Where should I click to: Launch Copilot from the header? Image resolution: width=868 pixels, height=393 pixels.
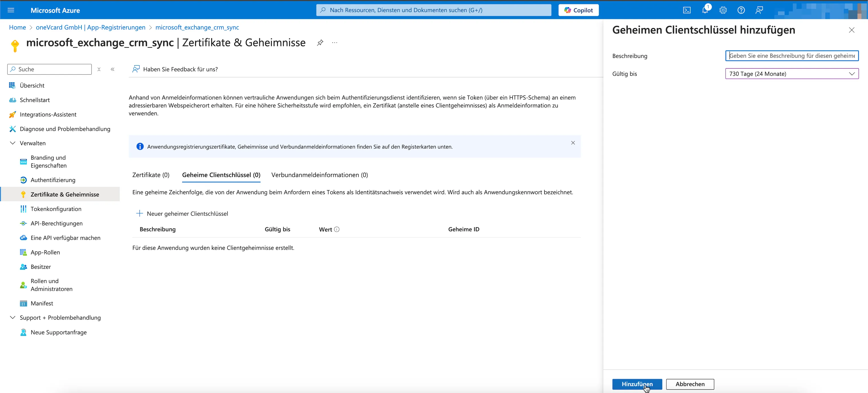578,10
